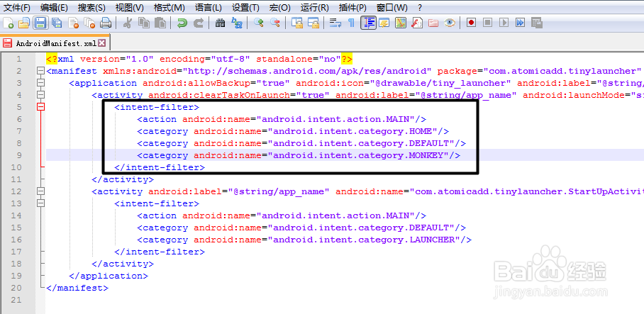Viewport: 644px width, 314px height.
Task: Toggle synchronized horizontal scrolling
Action: (x=313, y=23)
